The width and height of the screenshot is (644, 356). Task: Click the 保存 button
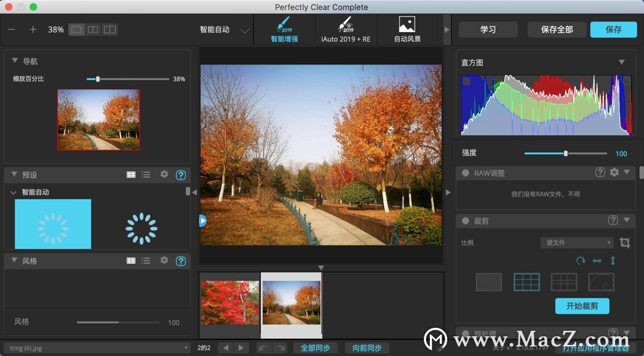tap(614, 30)
